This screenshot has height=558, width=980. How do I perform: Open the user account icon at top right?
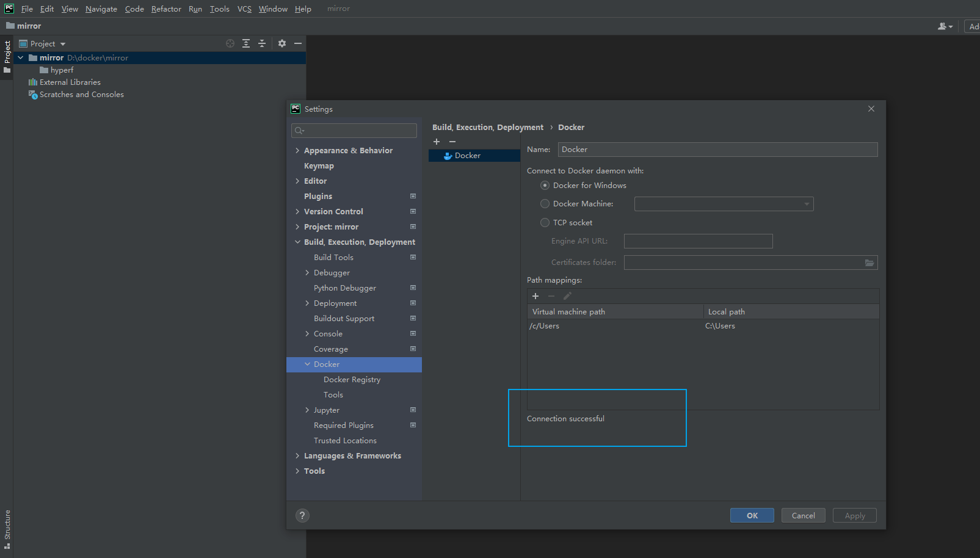click(x=945, y=26)
